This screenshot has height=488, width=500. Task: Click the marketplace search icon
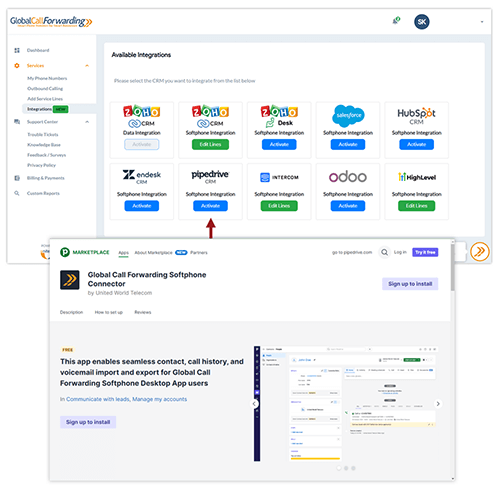tap(384, 252)
